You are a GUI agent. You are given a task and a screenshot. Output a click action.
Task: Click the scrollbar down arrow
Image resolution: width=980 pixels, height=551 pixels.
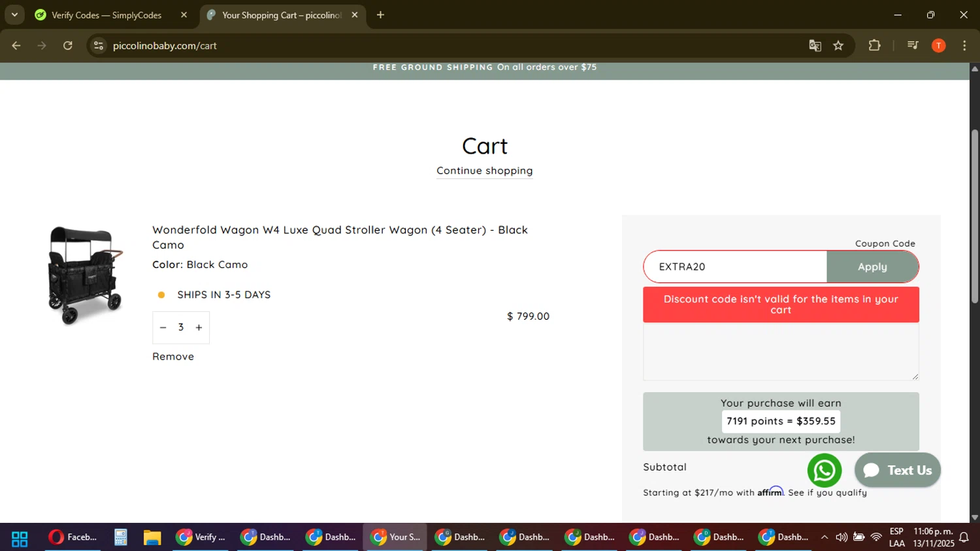pyautogui.click(x=975, y=517)
